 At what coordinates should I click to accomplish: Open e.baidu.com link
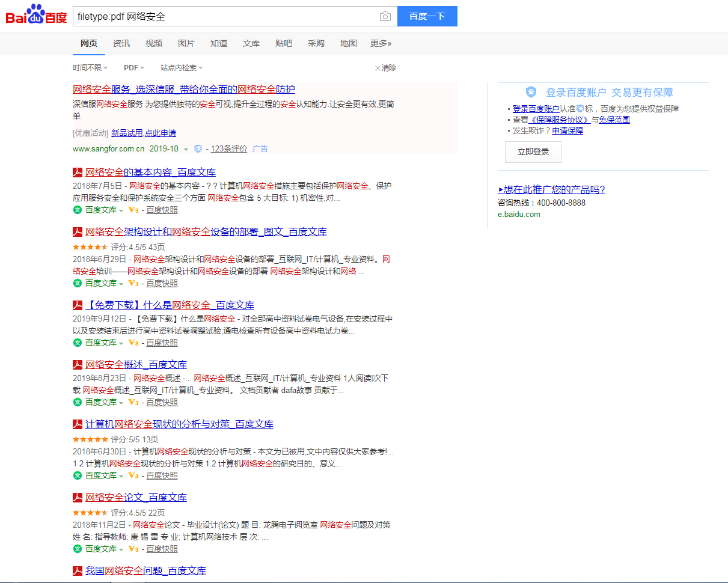coord(519,214)
